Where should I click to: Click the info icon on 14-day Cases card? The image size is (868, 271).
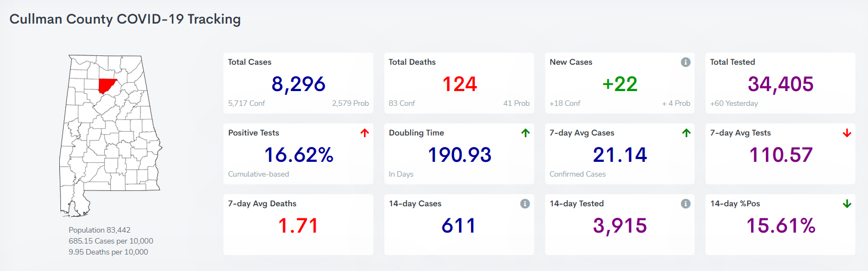click(x=525, y=204)
